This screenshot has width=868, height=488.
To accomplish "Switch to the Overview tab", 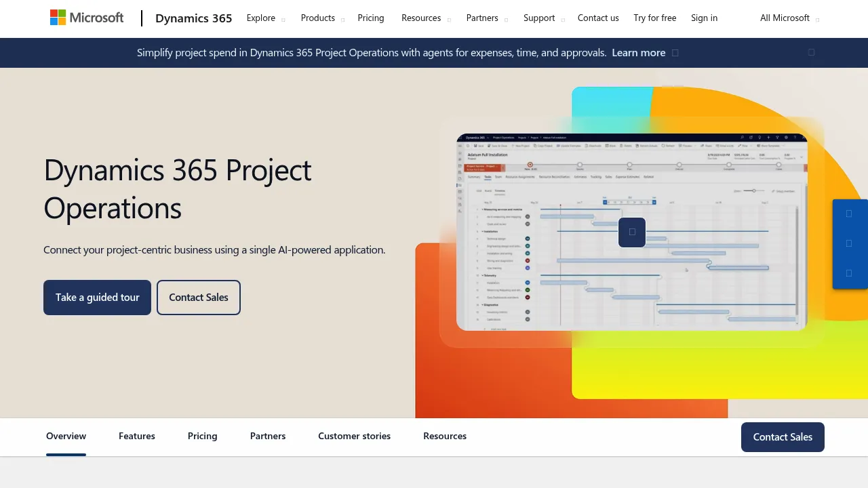I will 66,436.
